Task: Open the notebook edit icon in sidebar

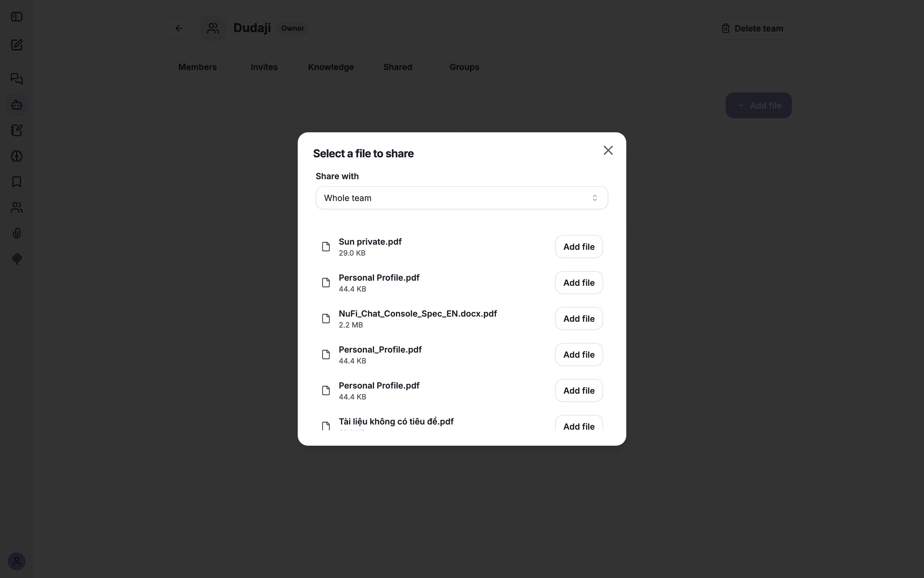Action: tap(16, 130)
